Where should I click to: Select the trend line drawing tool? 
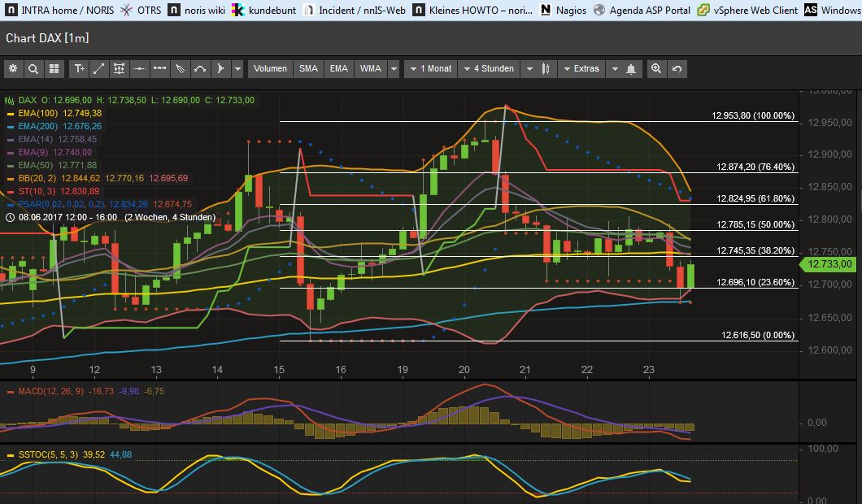(x=98, y=69)
